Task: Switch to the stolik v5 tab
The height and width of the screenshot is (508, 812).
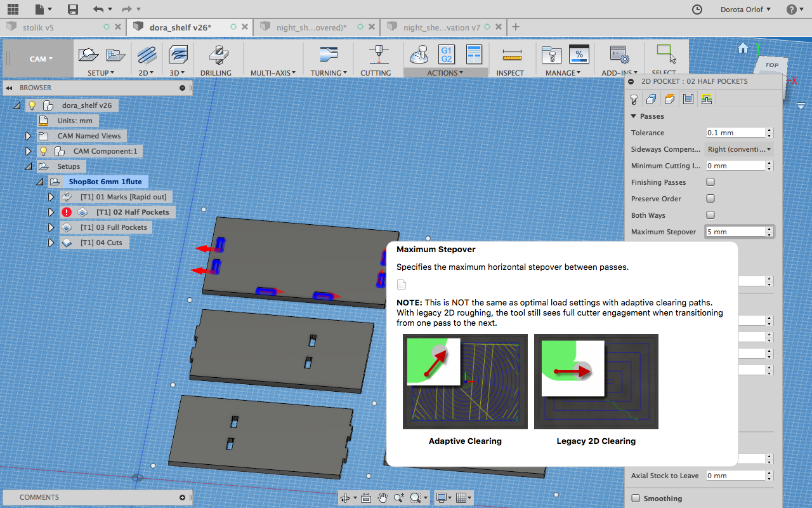Action: (38, 27)
